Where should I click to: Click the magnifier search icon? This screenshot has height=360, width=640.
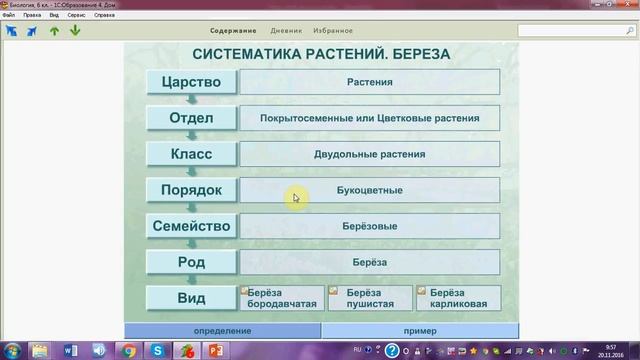pos(630,31)
